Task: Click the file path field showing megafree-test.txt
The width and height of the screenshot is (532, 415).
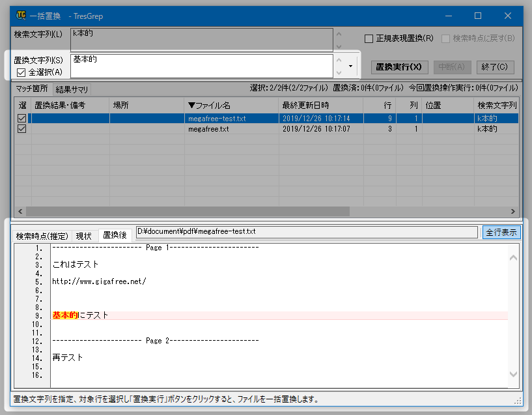Action: [x=307, y=232]
